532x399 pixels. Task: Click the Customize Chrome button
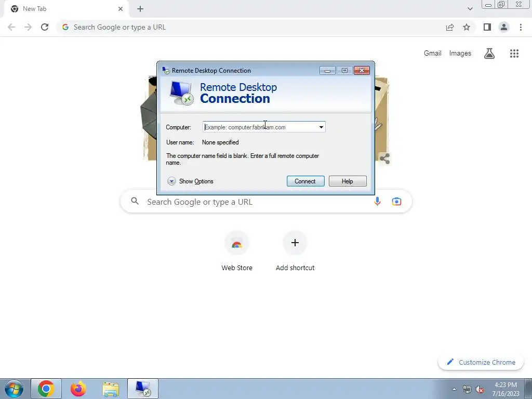point(481,362)
